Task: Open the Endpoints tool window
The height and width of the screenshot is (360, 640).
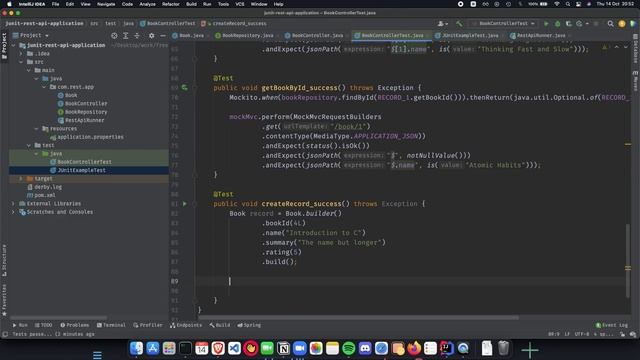Action: (x=186, y=325)
